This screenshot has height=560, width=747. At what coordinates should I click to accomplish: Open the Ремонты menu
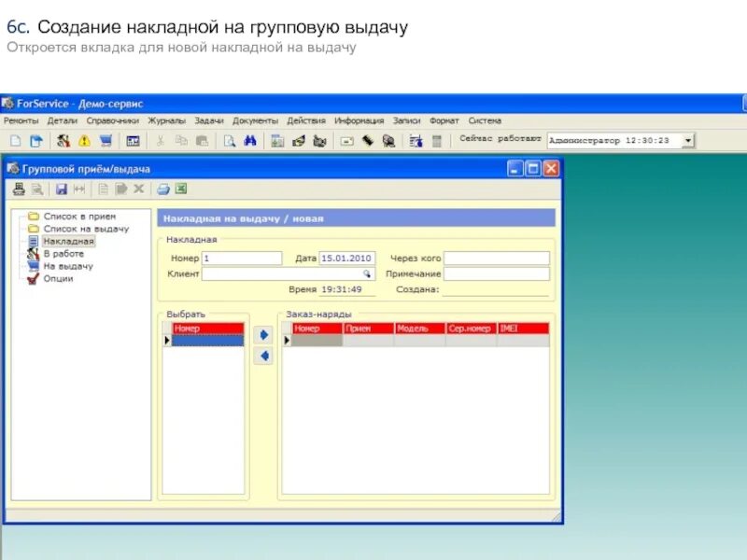[x=21, y=120]
